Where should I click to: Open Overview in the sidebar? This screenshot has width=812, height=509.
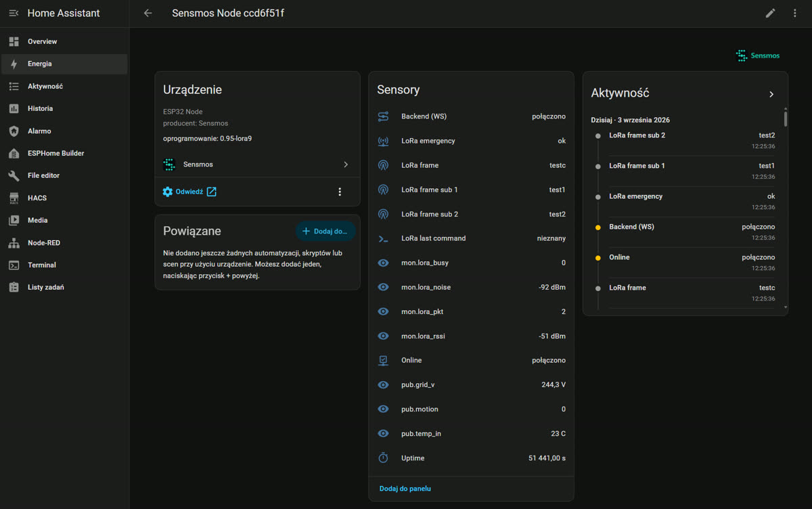(x=64, y=42)
